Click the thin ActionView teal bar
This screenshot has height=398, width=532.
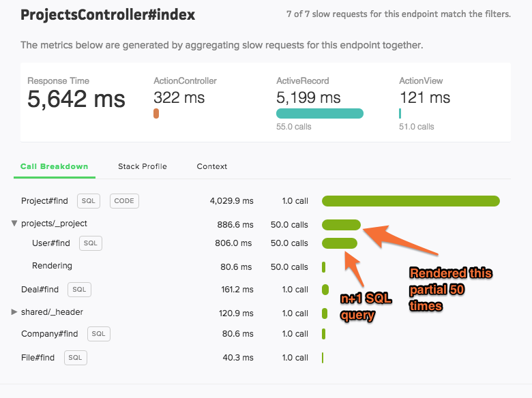pyautogui.click(x=400, y=113)
